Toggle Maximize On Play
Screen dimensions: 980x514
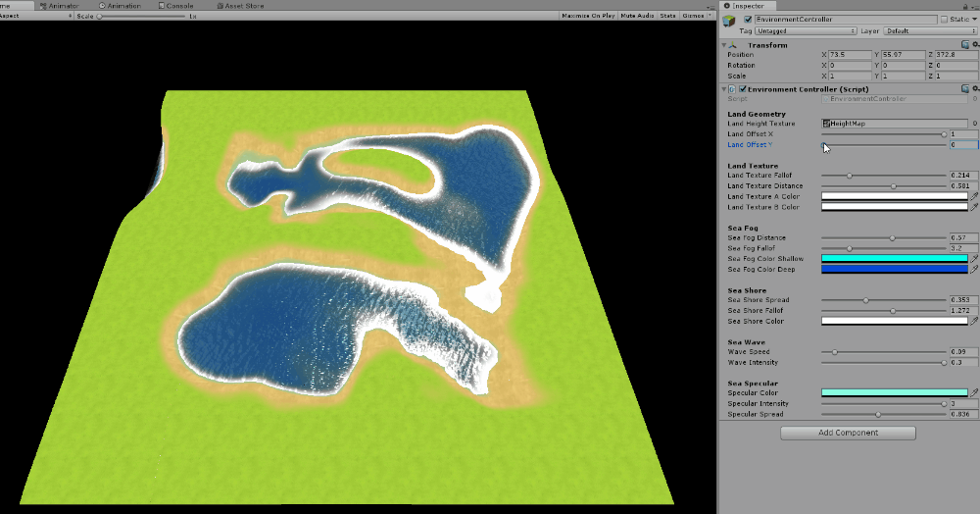pos(588,16)
